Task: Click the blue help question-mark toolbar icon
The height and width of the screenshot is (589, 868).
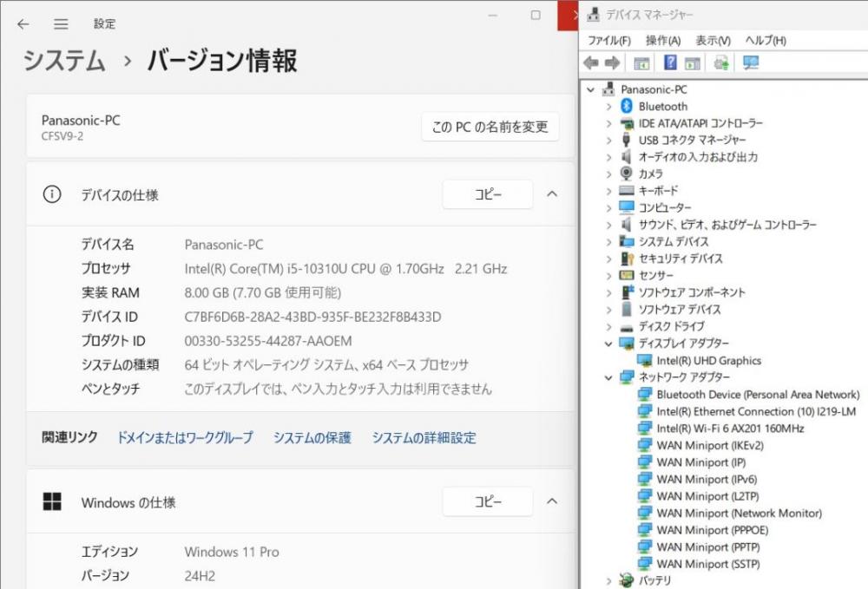Action: [x=670, y=62]
